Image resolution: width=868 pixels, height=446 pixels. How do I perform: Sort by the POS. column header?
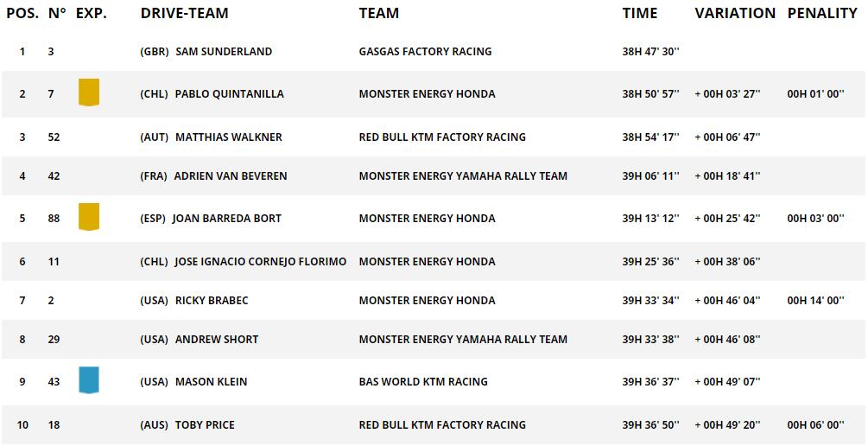pos(22,13)
